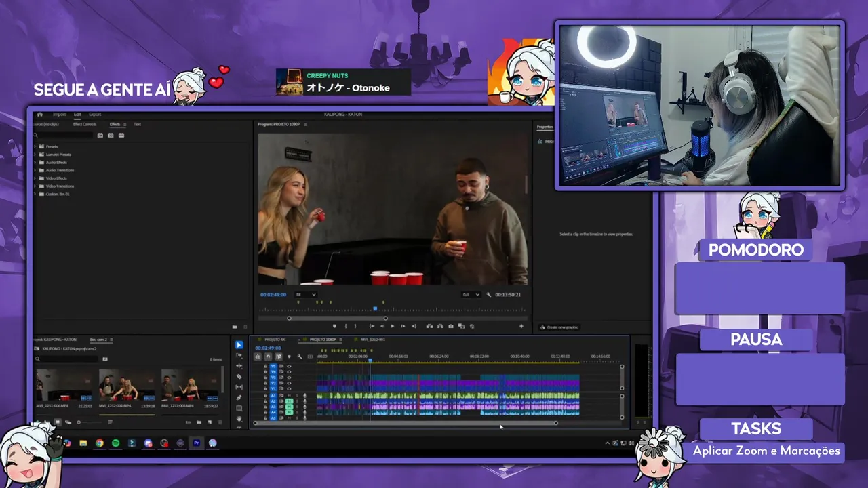Toggle Solo on A1 track
The width and height of the screenshot is (868, 488).
[297, 395]
